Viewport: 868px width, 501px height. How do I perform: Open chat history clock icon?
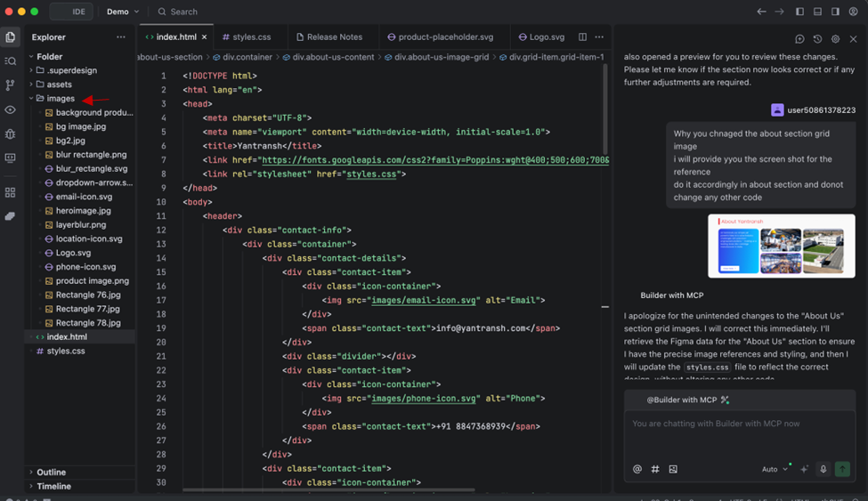(817, 39)
